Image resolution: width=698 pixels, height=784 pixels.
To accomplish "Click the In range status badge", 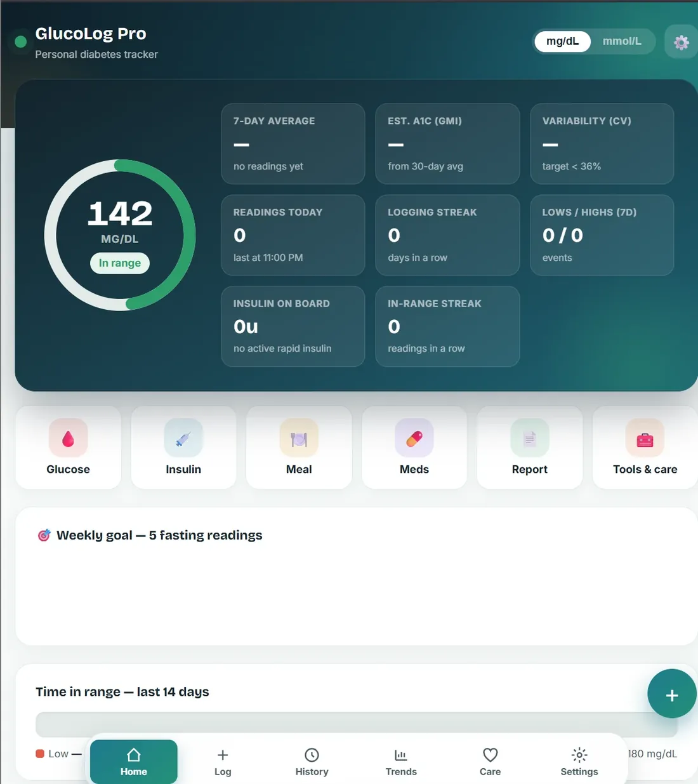I will pos(120,263).
